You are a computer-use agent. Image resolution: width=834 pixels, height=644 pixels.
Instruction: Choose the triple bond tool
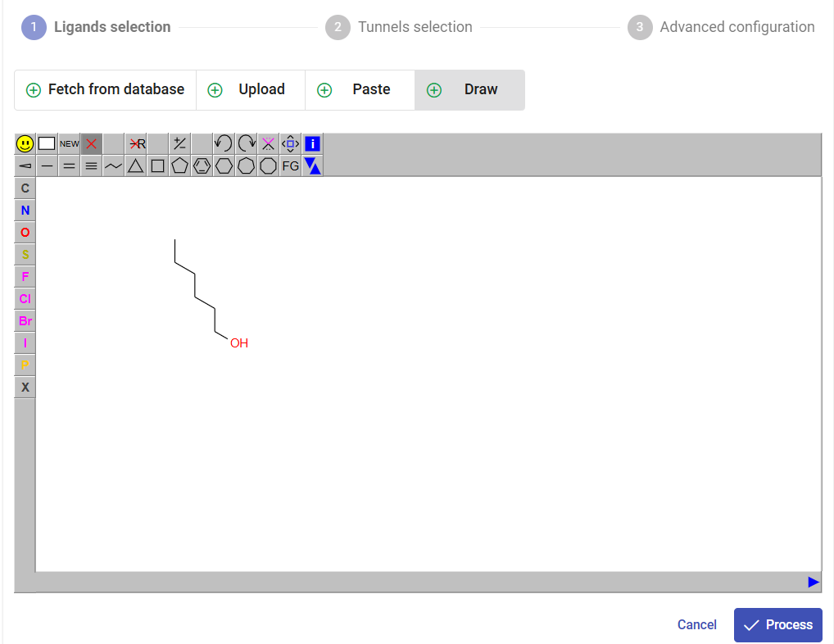point(91,166)
